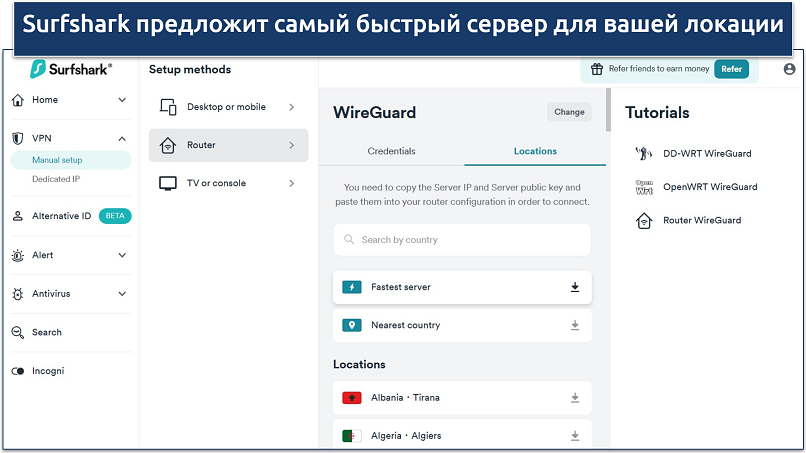Click the Alert siren icon
This screenshot has height=453, width=806.
(x=18, y=255)
